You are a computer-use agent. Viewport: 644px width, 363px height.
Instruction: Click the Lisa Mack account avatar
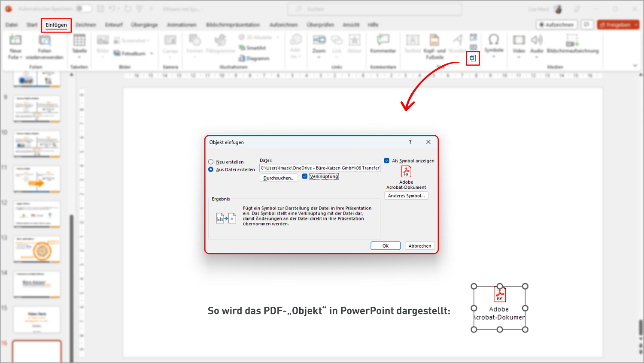click(x=558, y=9)
